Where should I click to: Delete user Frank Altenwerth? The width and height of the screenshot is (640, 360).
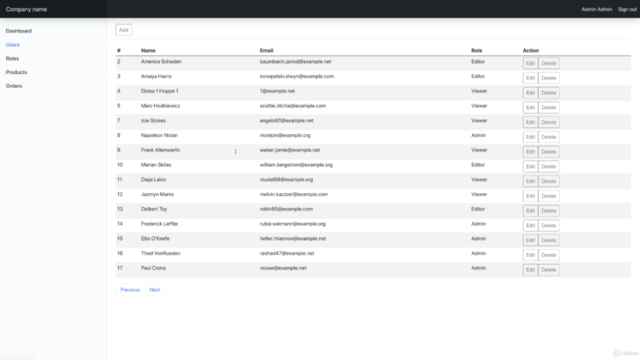tap(549, 152)
